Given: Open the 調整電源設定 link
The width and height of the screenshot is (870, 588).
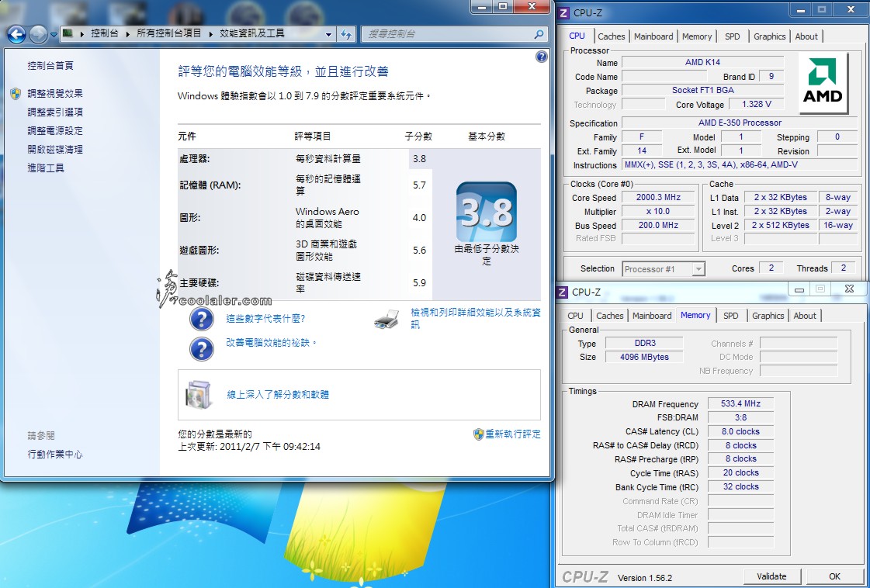Looking at the screenshot, I should [55, 131].
